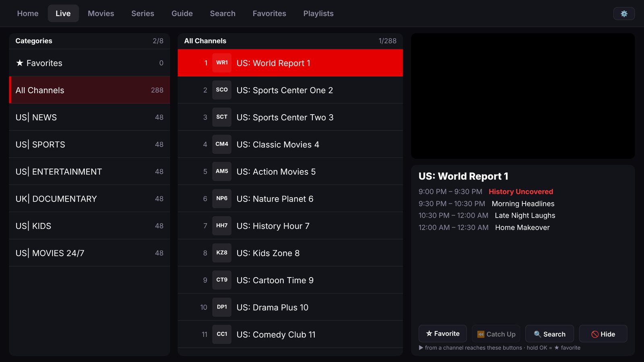Switch to the Favorites tab in navigation

tap(269, 14)
